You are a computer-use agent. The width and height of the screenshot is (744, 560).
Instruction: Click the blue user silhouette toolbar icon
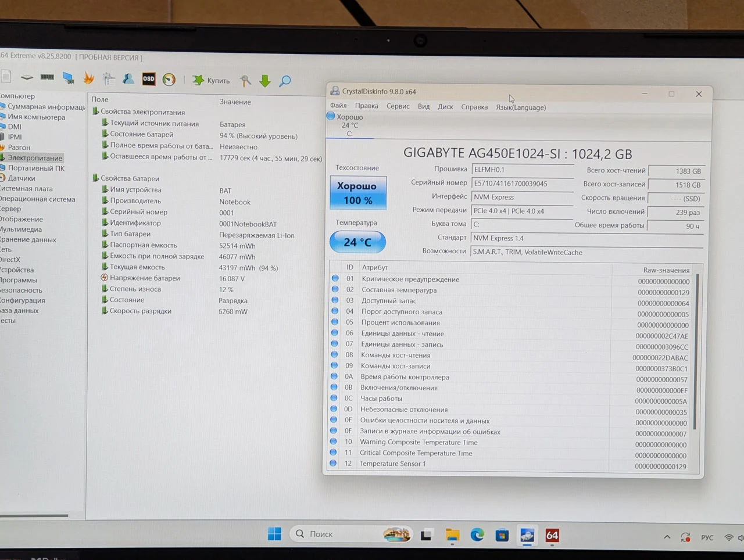point(128,78)
